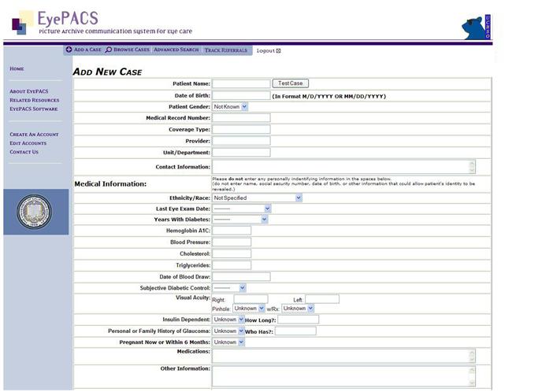538x392 pixels.
Task: Click Visual Acuity Left field
Action: click(x=322, y=299)
